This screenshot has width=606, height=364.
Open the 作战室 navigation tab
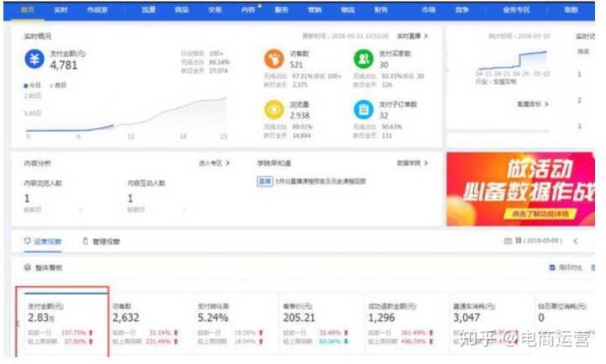(x=98, y=10)
